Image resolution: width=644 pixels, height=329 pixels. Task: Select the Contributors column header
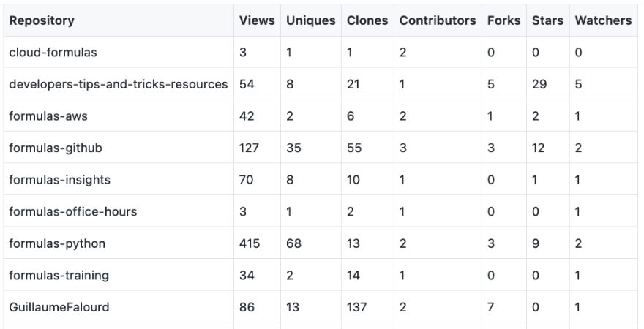(438, 20)
